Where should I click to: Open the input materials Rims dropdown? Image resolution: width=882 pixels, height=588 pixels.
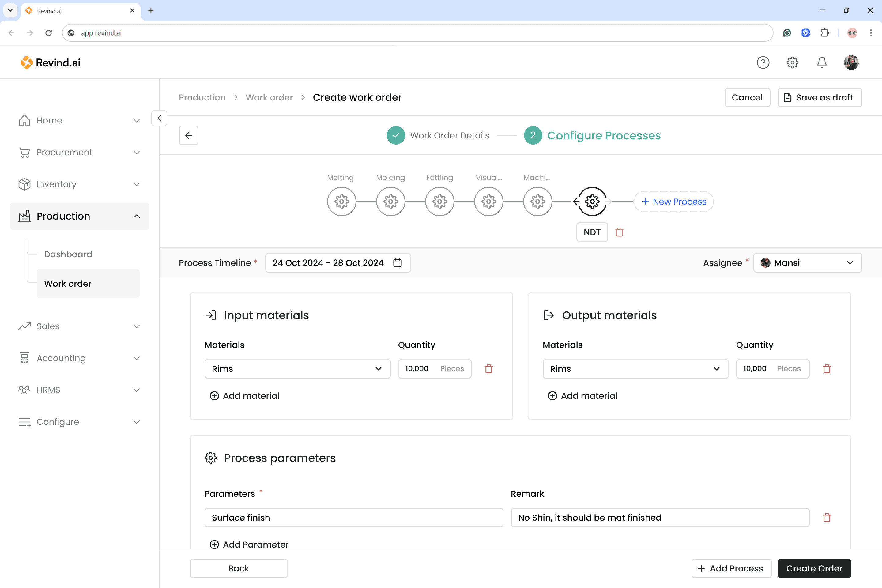click(x=297, y=369)
